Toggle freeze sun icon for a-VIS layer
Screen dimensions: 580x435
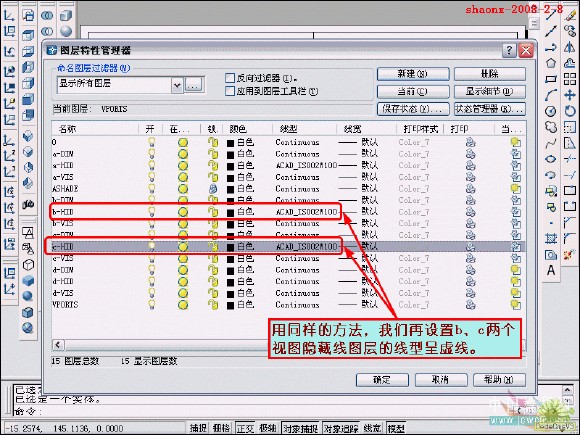tap(183, 177)
